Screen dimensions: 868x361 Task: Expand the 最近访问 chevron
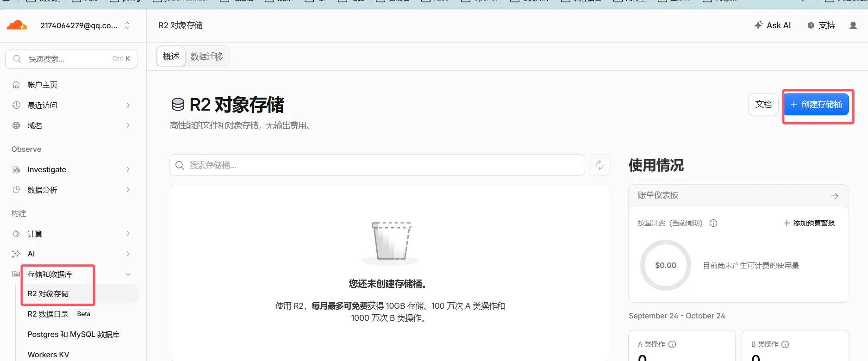128,105
